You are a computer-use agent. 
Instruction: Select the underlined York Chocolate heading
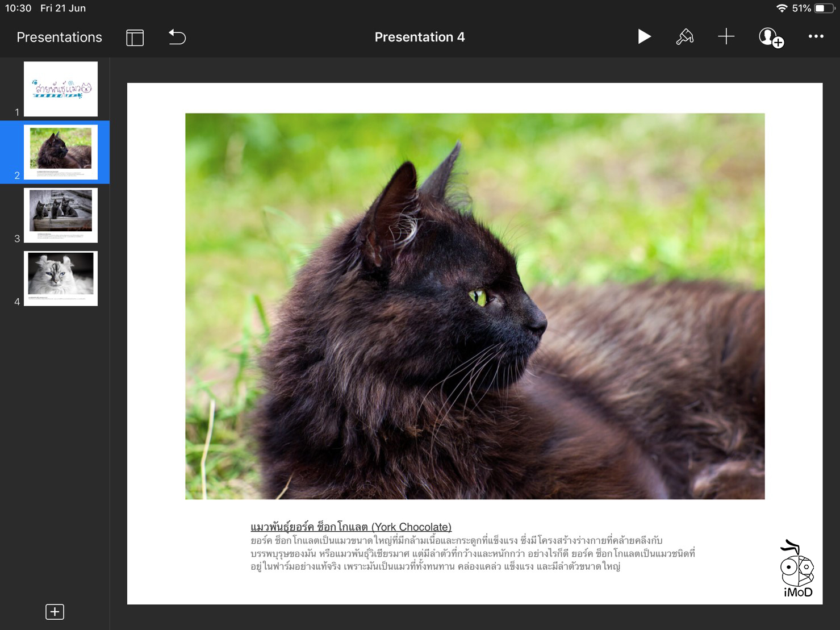[351, 527]
